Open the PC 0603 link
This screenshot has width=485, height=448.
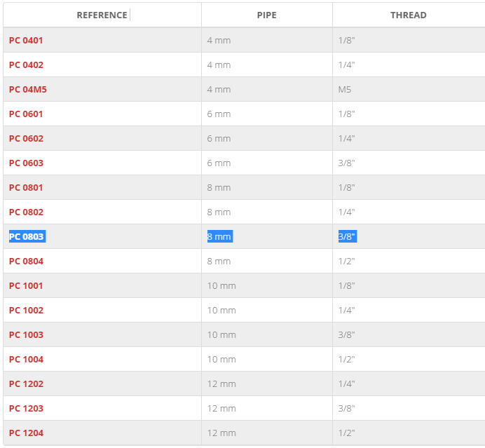tap(27, 163)
